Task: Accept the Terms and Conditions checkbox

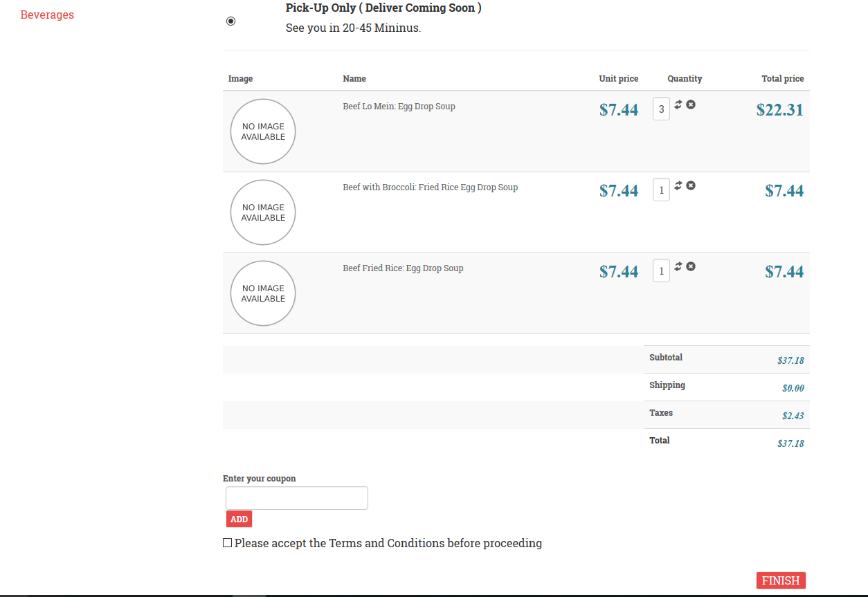Action: 227,543
